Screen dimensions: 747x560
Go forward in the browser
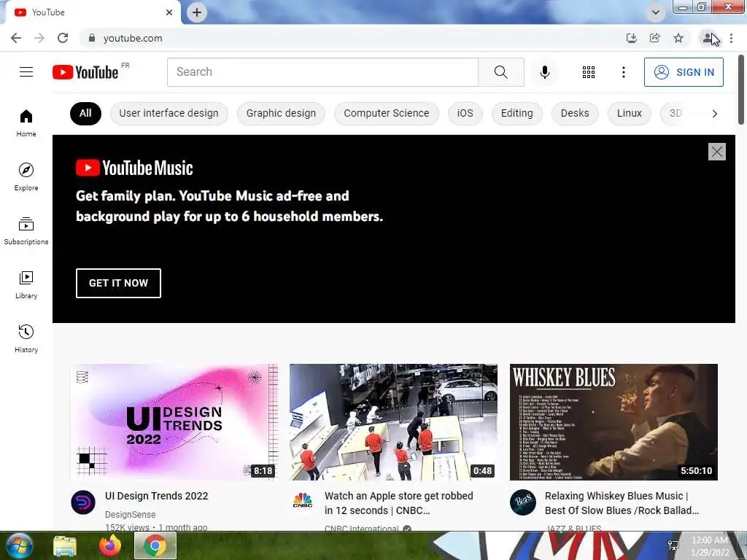click(x=39, y=38)
